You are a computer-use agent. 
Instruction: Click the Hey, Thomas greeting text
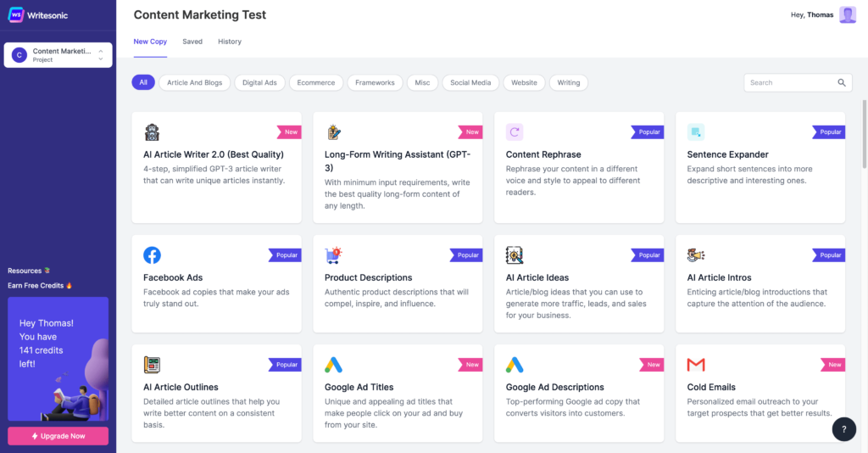click(x=811, y=15)
